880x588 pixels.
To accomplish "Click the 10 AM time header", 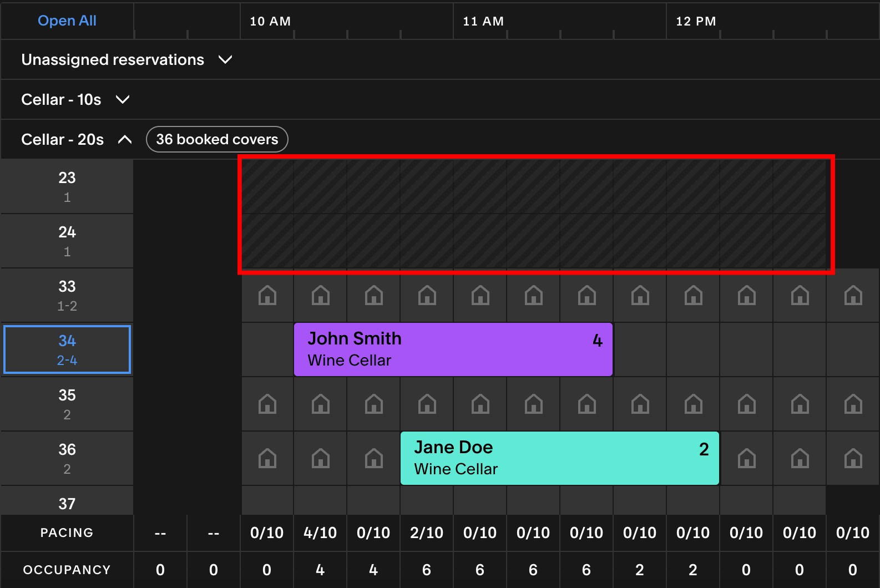I will [x=270, y=21].
